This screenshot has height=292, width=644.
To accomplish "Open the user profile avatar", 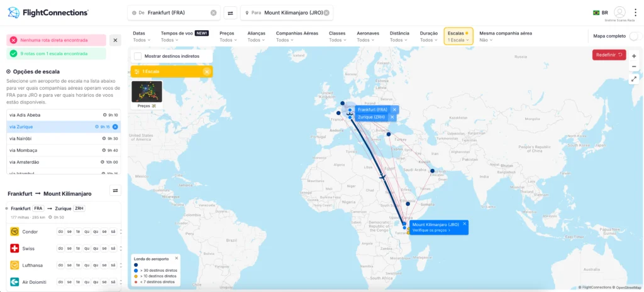I will (619, 12).
